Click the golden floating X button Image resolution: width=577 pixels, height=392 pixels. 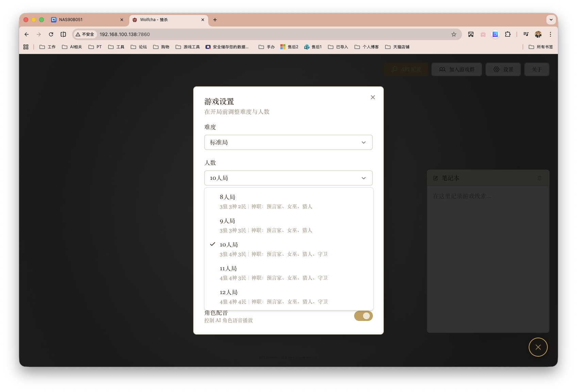point(538,347)
